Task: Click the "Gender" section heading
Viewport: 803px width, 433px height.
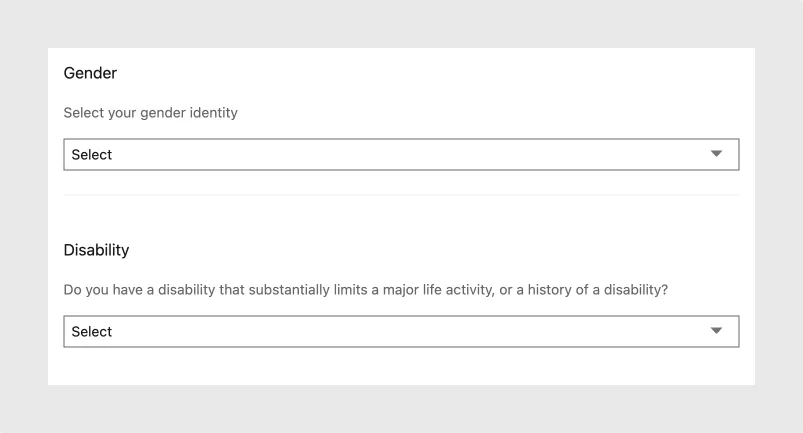Action: (x=90, y=73)
